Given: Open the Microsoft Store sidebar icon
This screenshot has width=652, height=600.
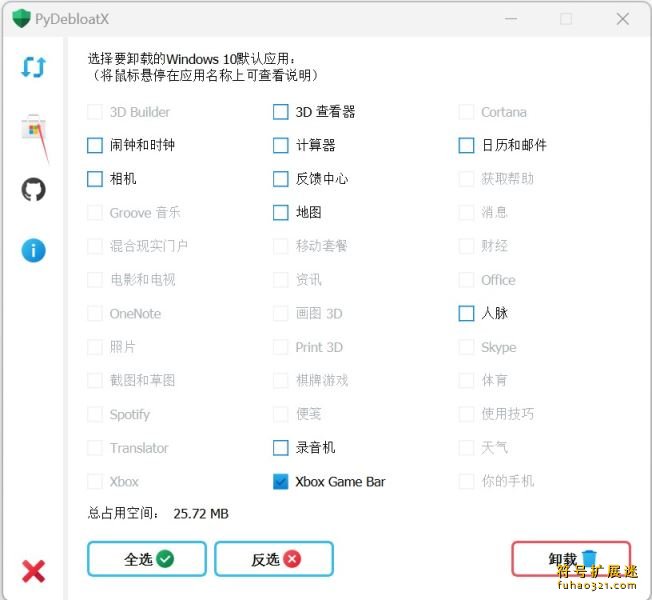Looking at the screenshot, I should pyautogui.click(x=34, y=128).
